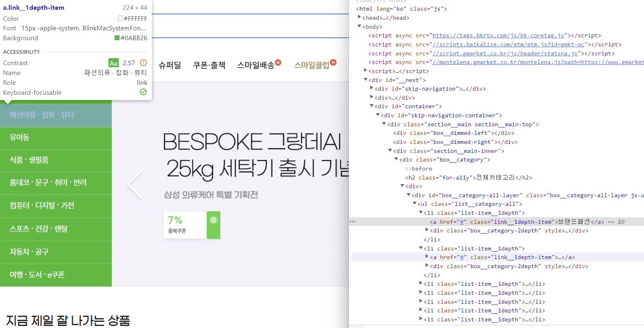The image size is (644, 328).
Task: Open the 스마일배송 menu item
Action: tap(256, 65)
